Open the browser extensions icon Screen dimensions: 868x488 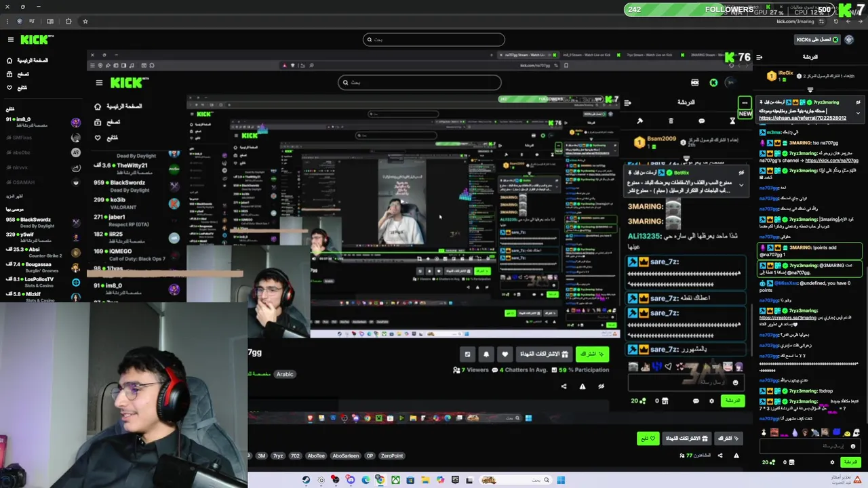pyautogui.click(x=68, y=21)
